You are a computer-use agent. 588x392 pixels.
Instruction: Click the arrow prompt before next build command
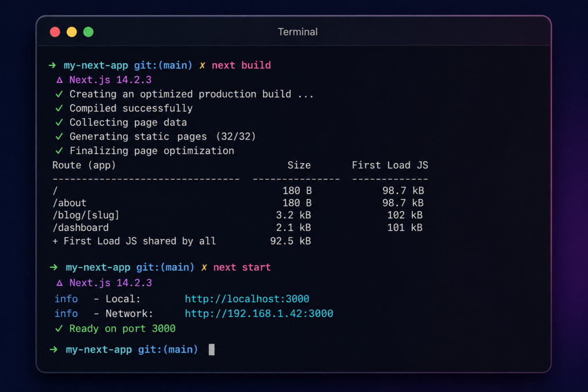pos(52,65)
